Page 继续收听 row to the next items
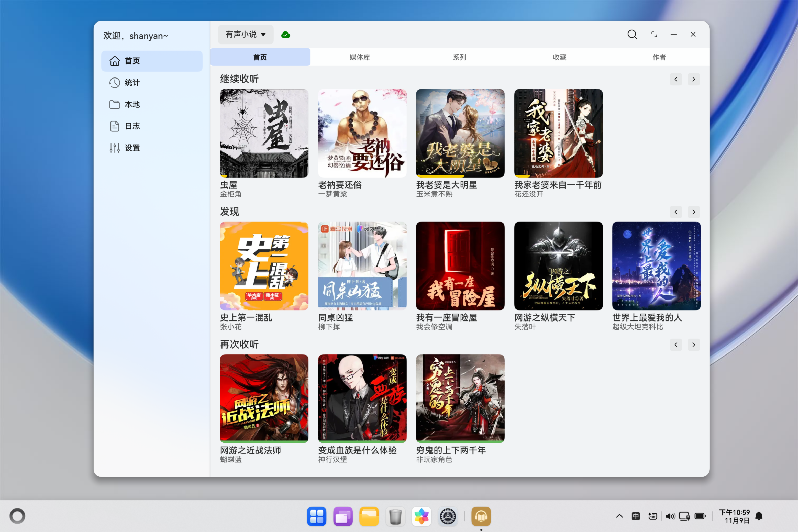Viewport: 798px width, 532px height. pos(693,79)
